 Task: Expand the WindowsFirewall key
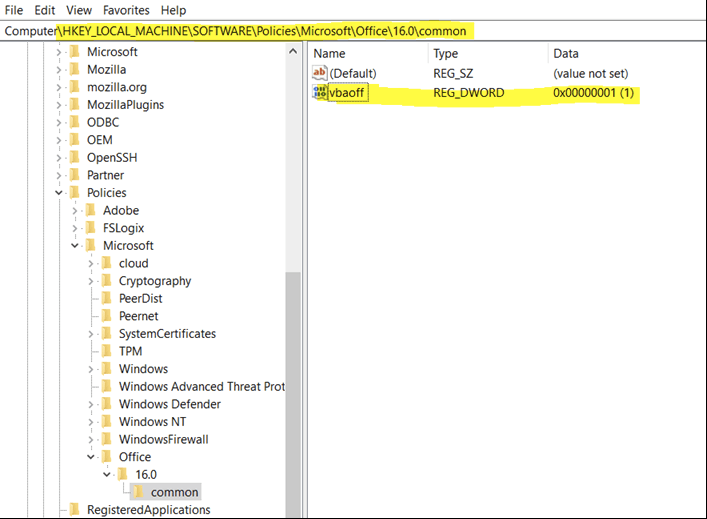click(x=91, y=439)
